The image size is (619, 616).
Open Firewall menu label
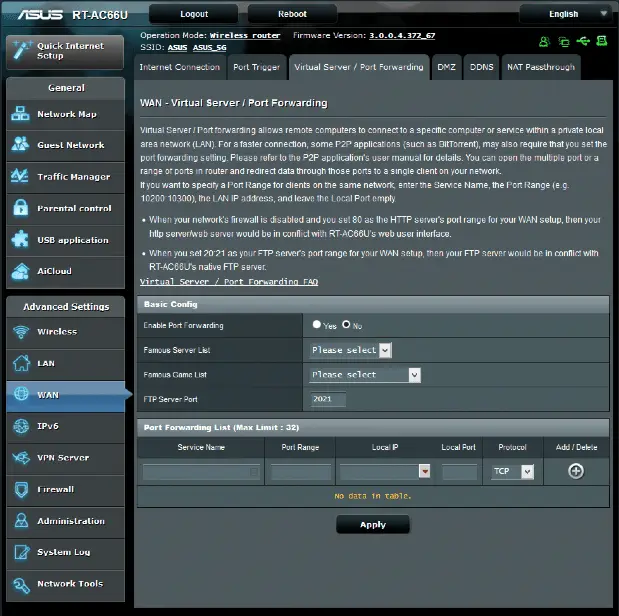[x=55, y=489]
